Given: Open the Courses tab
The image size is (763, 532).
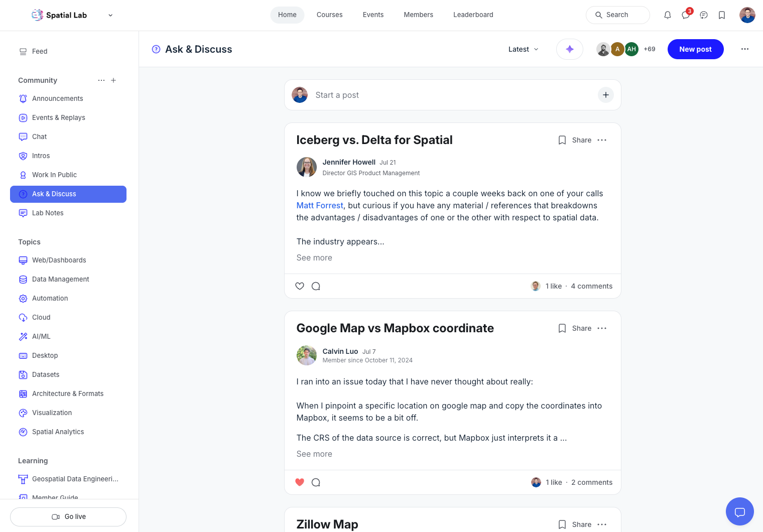Looking at the screenshot, I should click(330, 15).
